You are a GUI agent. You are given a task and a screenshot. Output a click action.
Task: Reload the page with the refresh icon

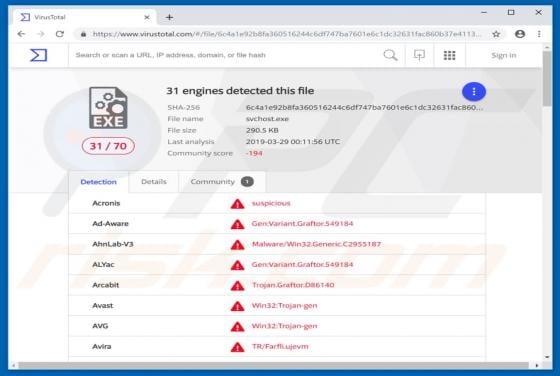[60, 34]
